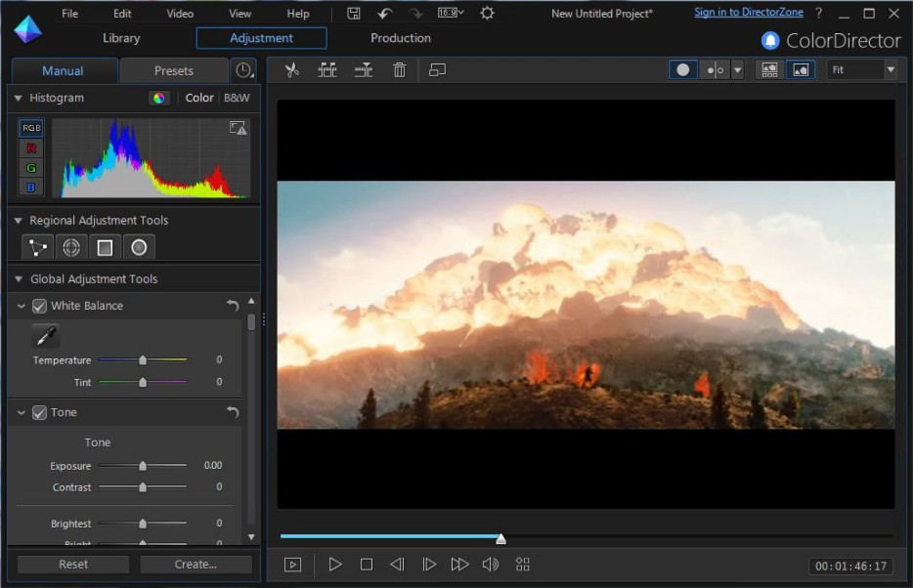This screenshot has width=913, height=588.
Task: Select the single full view mode
Action: (683, 69)
